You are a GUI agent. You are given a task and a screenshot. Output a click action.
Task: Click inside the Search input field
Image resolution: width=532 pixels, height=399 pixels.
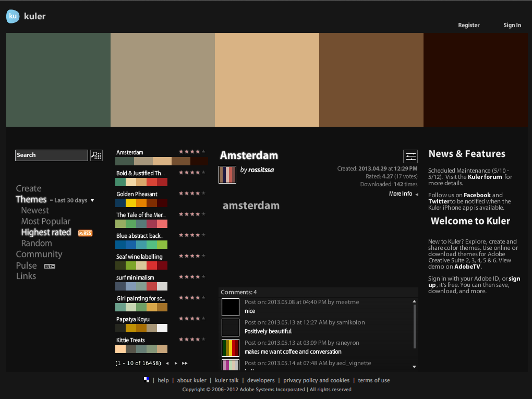[51, 155]
